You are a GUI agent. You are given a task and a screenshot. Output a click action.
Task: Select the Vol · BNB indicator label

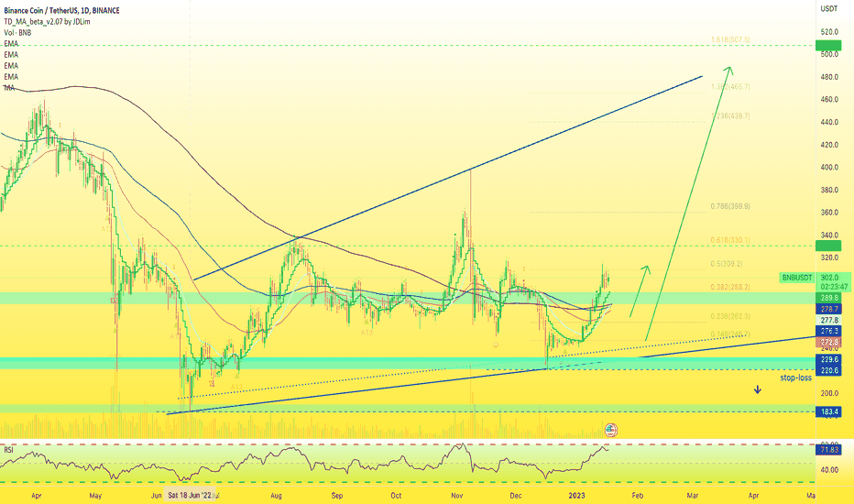click(17, 33)
